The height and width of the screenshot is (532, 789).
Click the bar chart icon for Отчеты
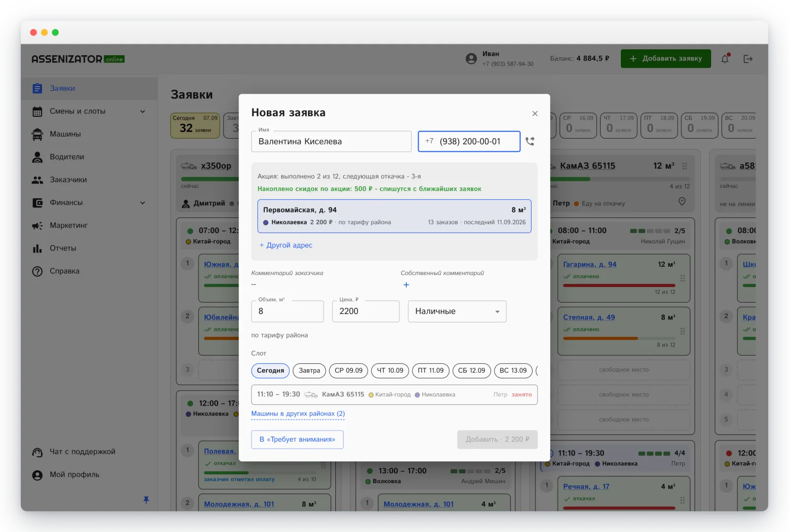tap(37, 248)
